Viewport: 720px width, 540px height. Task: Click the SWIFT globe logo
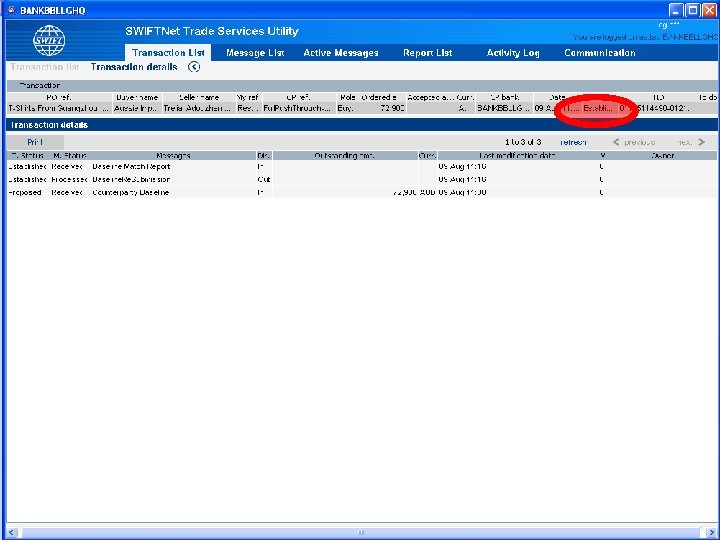[49, 41]
